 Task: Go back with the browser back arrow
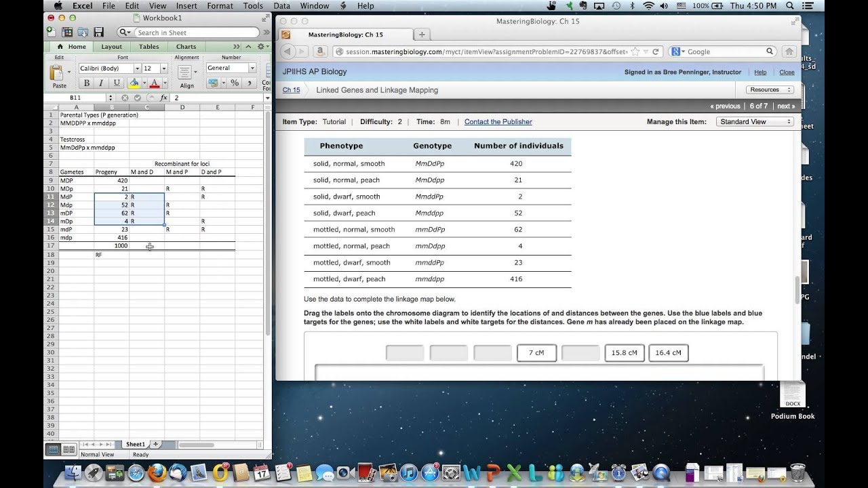tap(286, 52)
